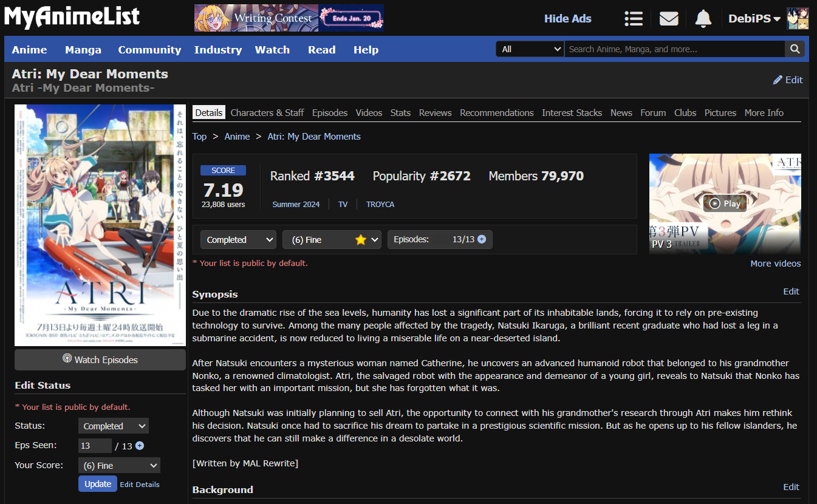Focus the search Anime, Manga input field
This screenshot has width=817, height=504.
pyautogui.click(x=674, y=49)
